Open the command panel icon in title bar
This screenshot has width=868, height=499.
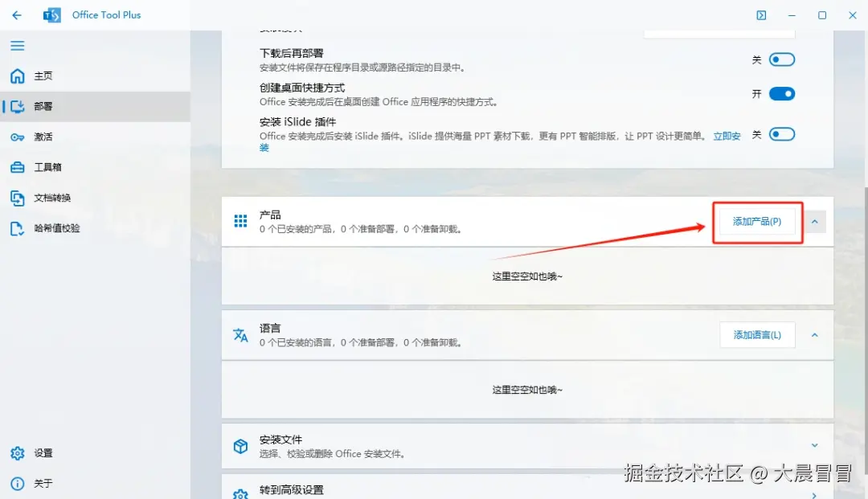pos(762,15)
